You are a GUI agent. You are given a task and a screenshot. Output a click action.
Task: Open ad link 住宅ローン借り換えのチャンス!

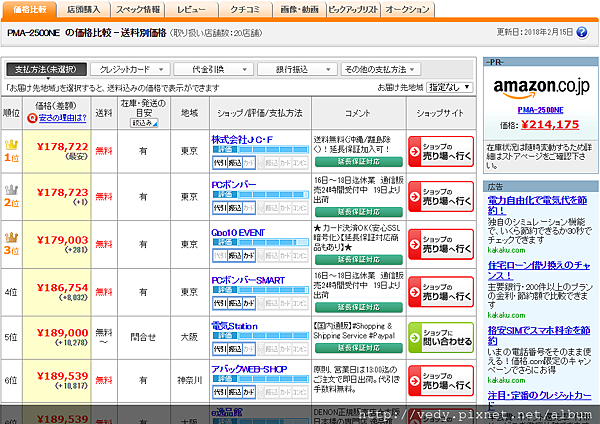click(x=539, y=271)
